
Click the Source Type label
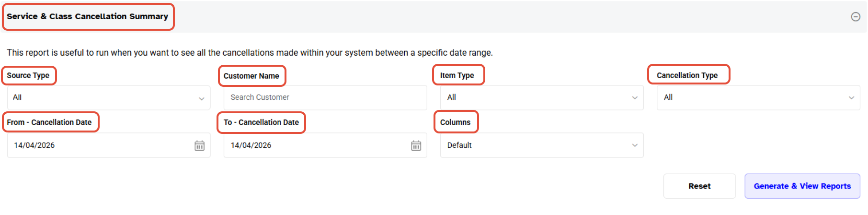click(28, 75)
